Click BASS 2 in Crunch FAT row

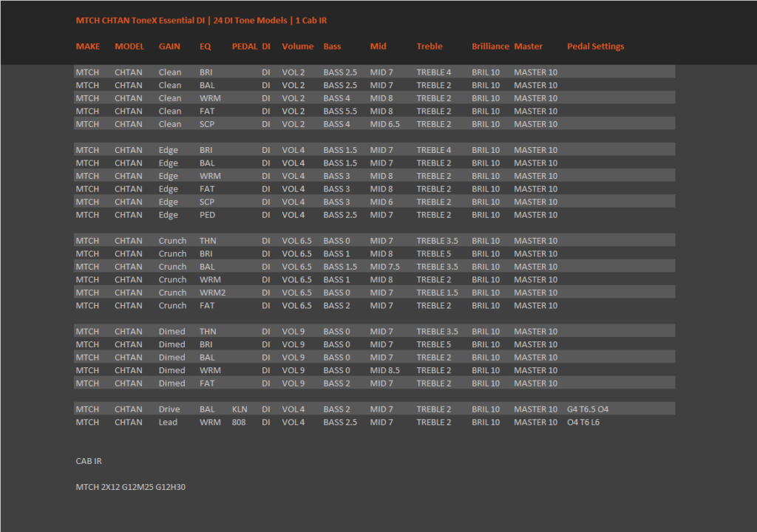336,307
